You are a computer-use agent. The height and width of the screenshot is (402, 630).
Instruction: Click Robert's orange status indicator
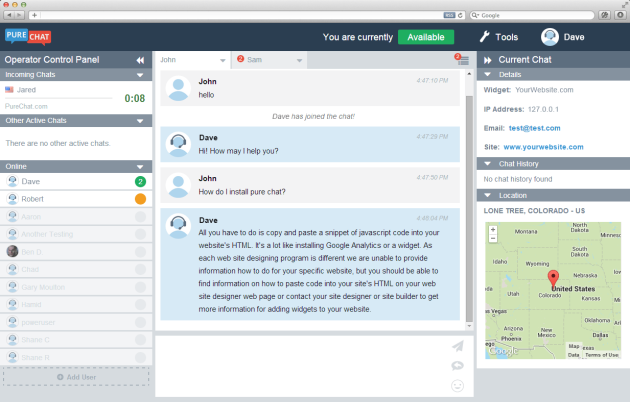(140, 199)
